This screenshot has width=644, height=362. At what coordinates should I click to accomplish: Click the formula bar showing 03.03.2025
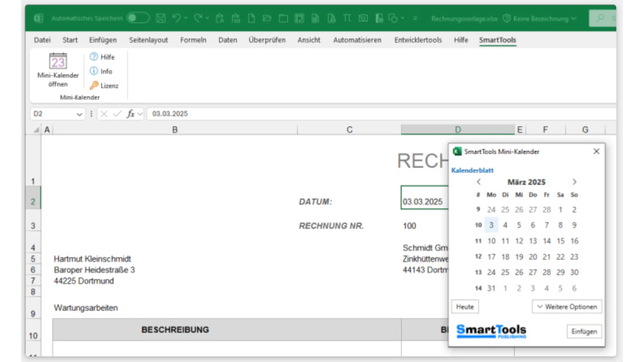click(381, 114)
